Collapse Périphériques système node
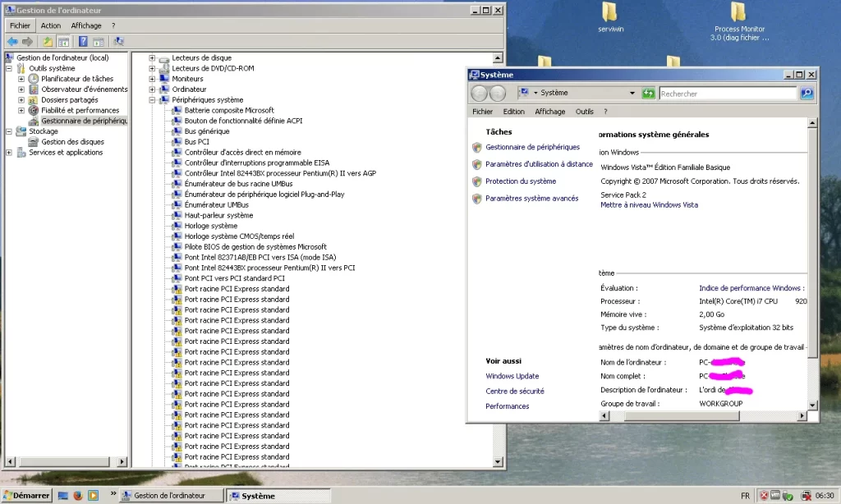 click(x=152, y=99)
